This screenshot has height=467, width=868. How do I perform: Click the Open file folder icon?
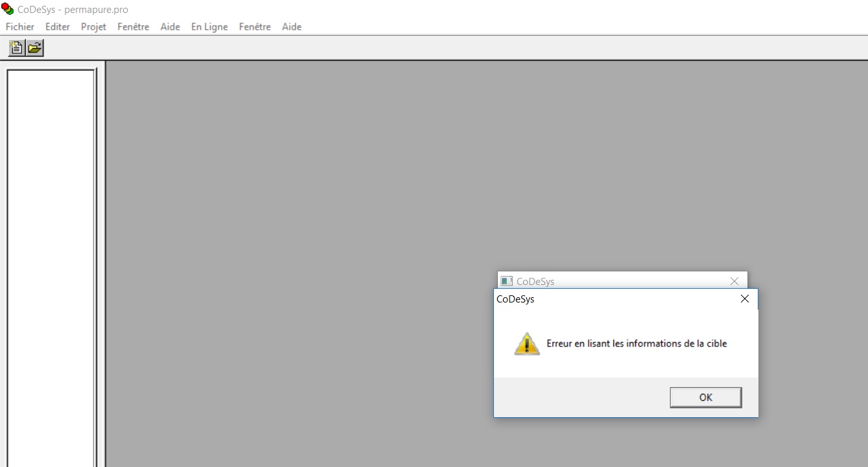point(34,47)
